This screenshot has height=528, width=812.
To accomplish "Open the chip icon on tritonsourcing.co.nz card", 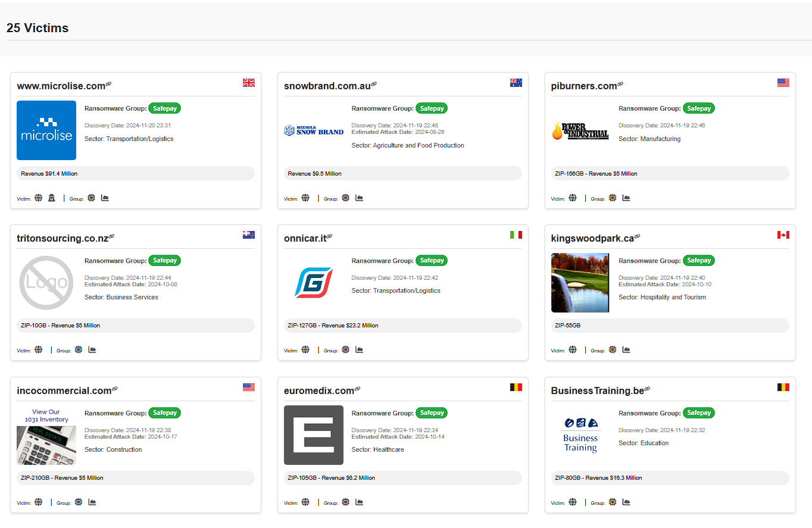I will (78, 350).
